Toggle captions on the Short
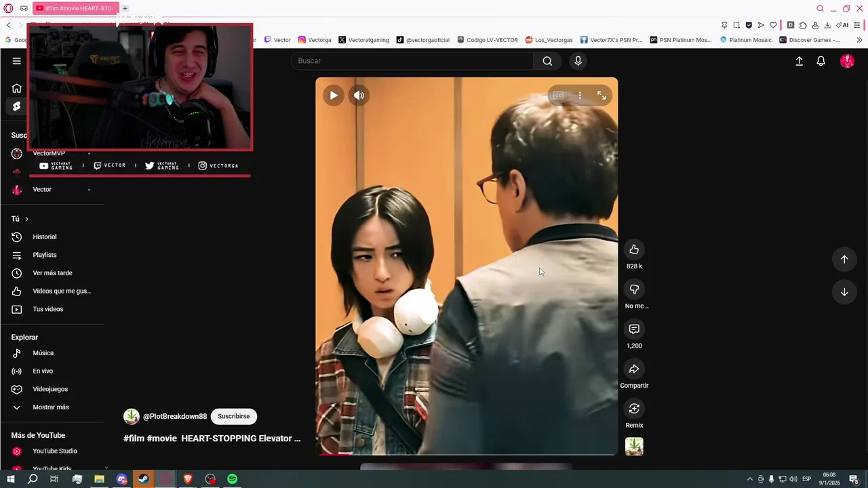 click(558, 96)
